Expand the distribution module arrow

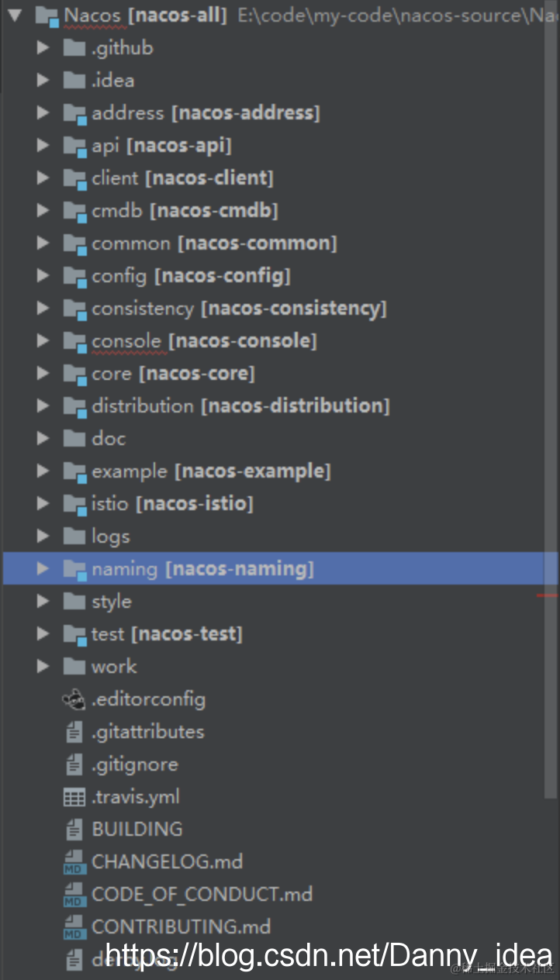43,405
